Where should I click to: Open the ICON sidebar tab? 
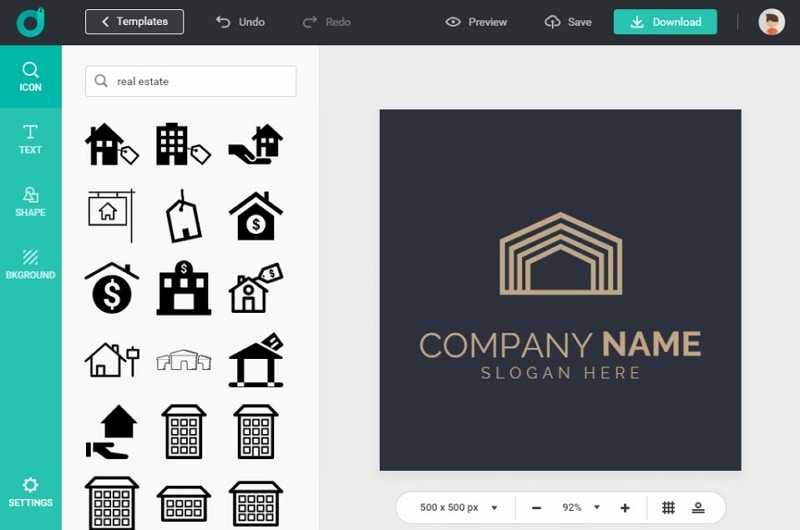tap(31, 77)
